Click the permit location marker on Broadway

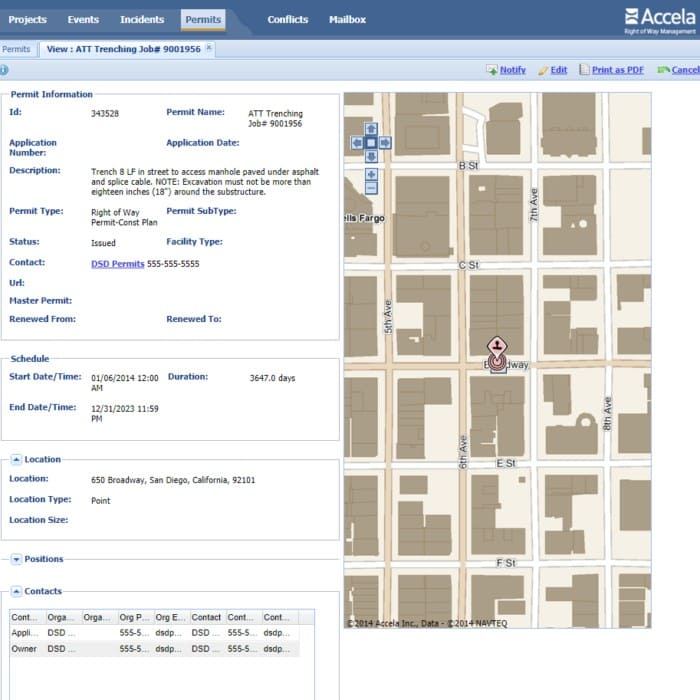[x=497, y=355]
